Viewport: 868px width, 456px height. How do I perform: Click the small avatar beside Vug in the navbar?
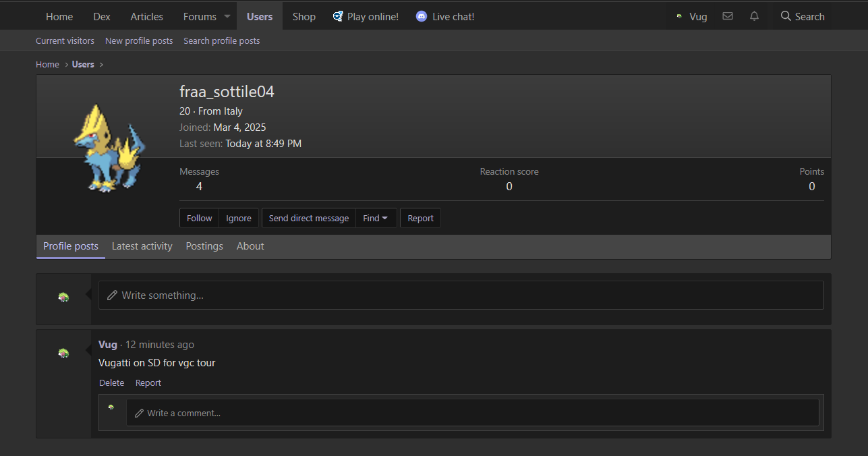point(679,17)
